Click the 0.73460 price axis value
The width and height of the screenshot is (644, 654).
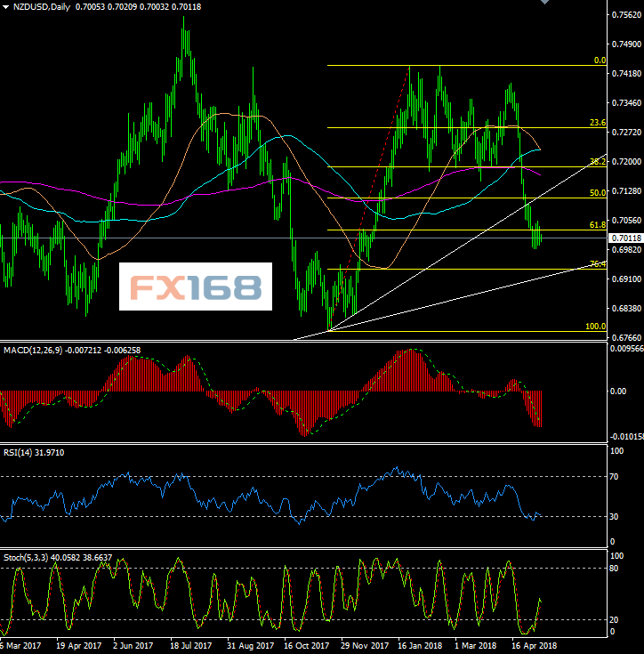coord(626,103)
